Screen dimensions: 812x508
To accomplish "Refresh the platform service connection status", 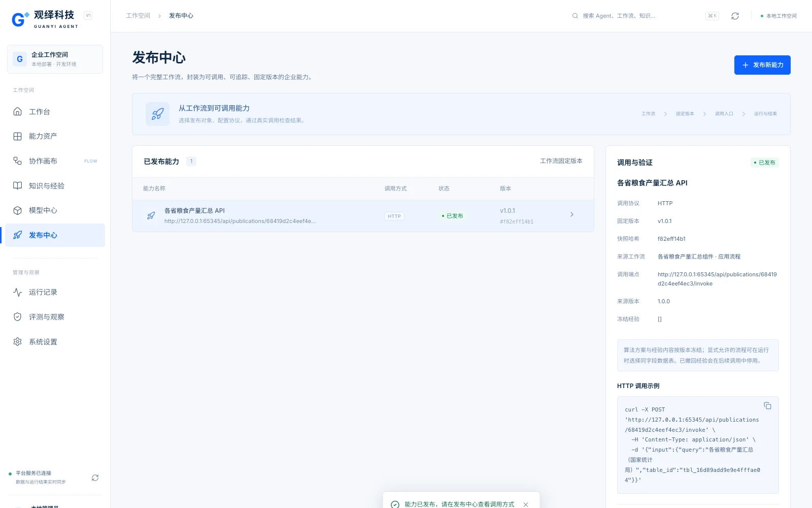I will coord(95,478).
